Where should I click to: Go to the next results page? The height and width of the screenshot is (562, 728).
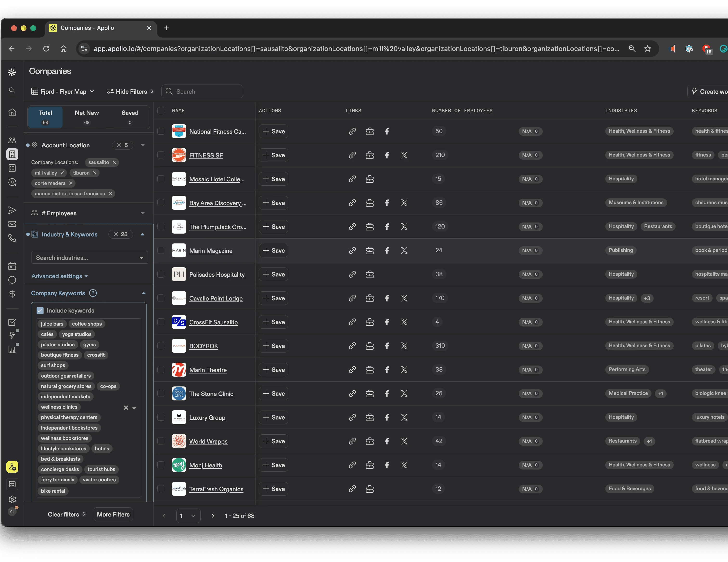click(x=213, y=516)
